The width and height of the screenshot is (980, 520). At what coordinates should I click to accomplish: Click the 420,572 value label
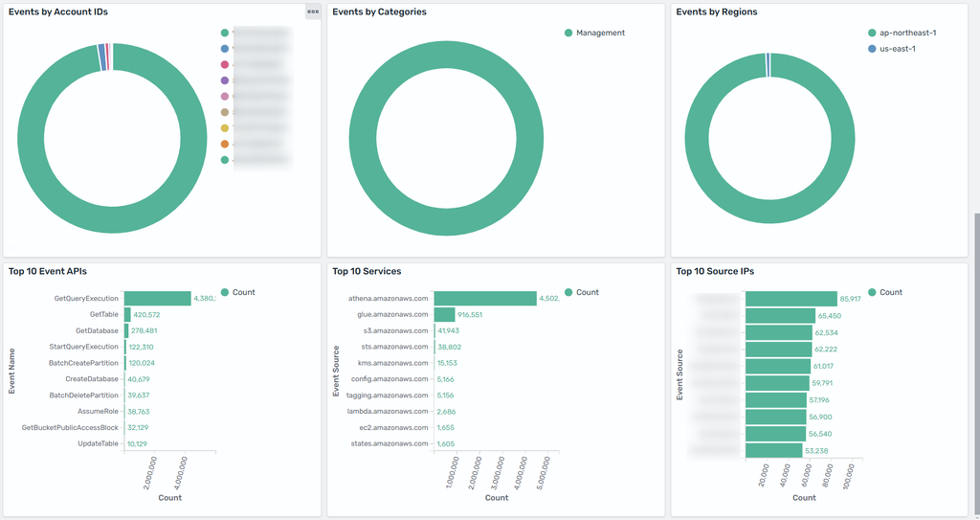click(146, 315)
